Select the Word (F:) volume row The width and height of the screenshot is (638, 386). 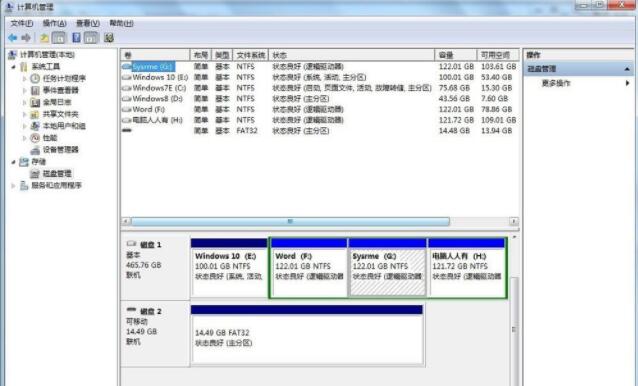pyautogui.click(x=320, y=109)
